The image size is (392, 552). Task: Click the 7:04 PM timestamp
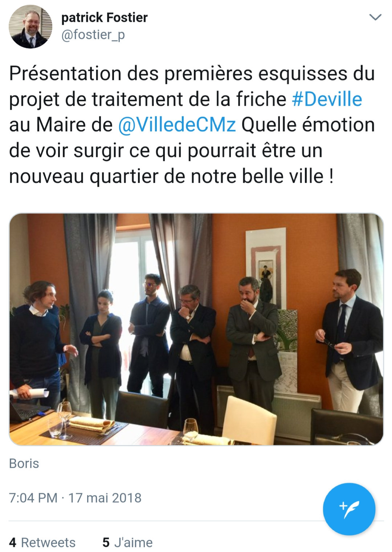pos(33,498)
